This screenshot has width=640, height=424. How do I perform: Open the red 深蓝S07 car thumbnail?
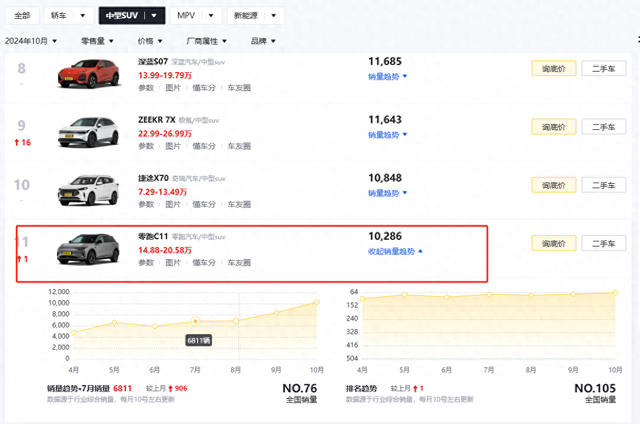pyautogui.click(x=89, y=73)
